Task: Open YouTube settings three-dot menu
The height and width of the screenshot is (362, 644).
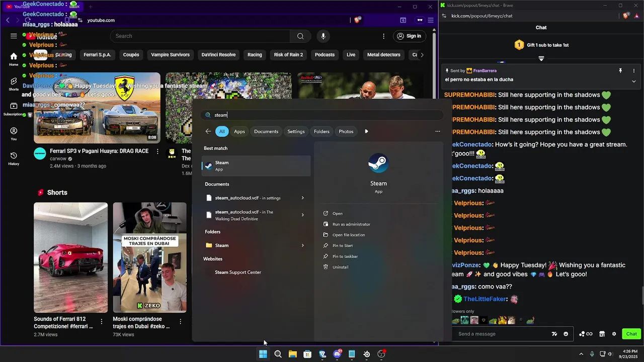Action: pos(383,36)
